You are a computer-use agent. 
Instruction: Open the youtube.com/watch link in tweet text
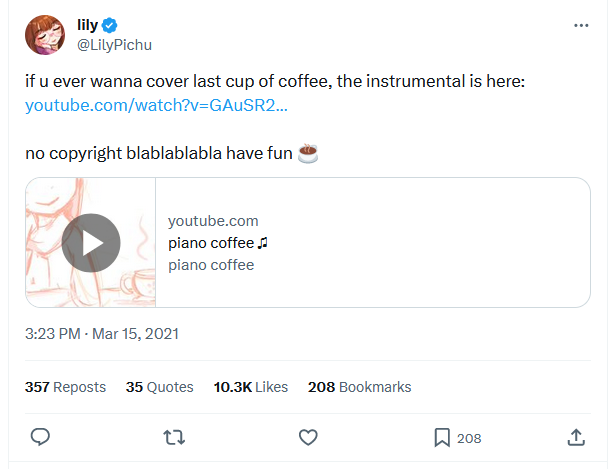click(x=156, y=105)
